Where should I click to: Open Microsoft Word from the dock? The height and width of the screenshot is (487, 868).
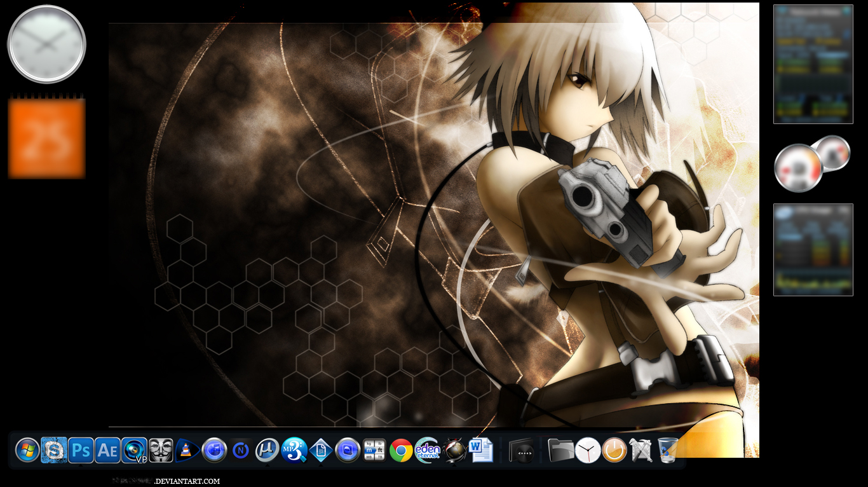pyautogui.click(x=481, y=450)
